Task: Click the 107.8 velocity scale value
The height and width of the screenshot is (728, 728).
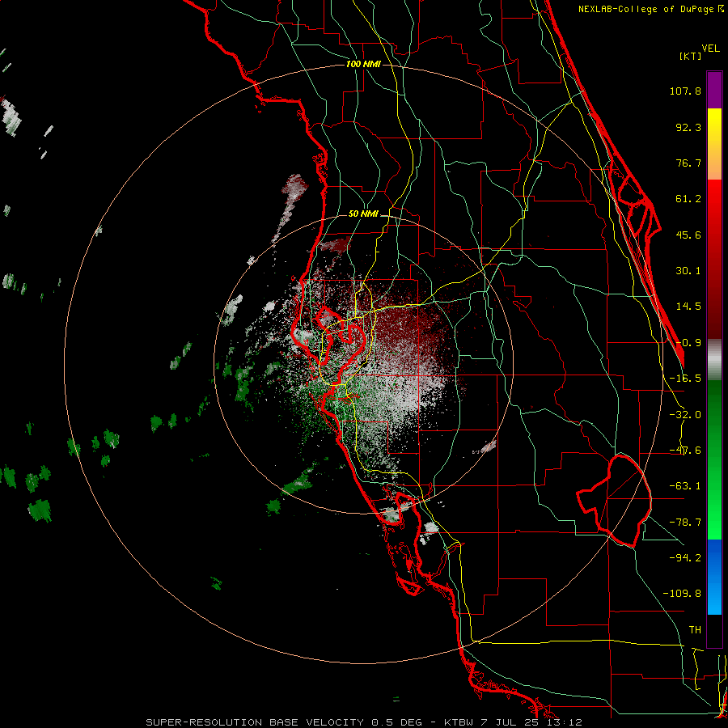Action: click(685, 91)
